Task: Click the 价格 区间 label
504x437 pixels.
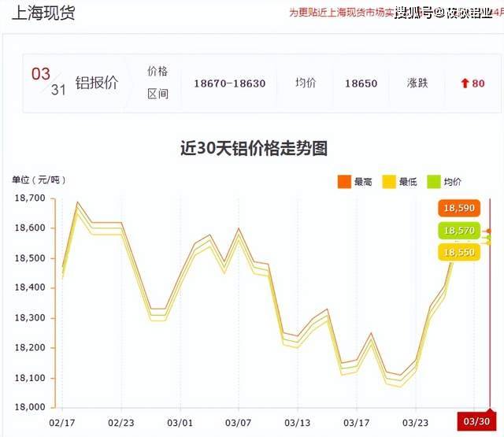Action: [157, 83]
